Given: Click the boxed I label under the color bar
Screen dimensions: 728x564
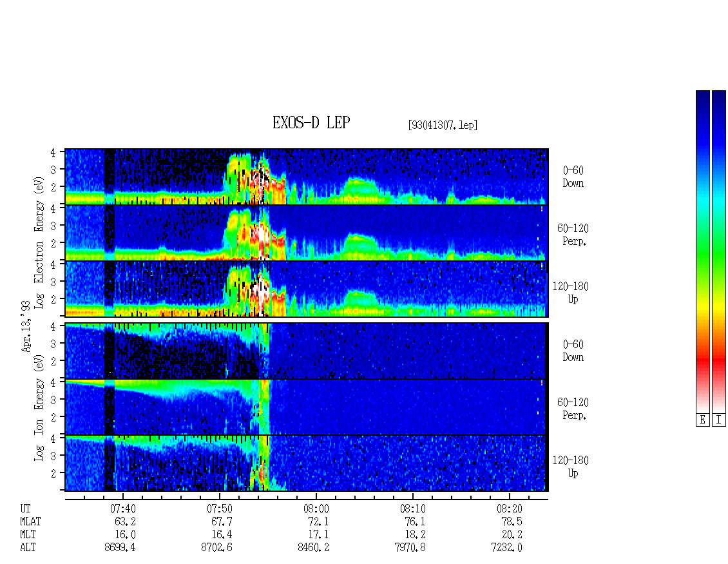Looking at the screenshot, I should coord(719,420).
